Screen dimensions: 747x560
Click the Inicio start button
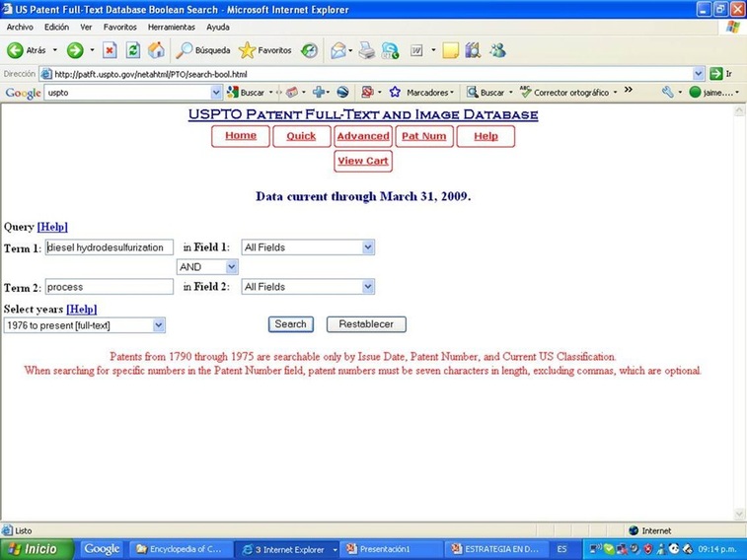(37, 549)
